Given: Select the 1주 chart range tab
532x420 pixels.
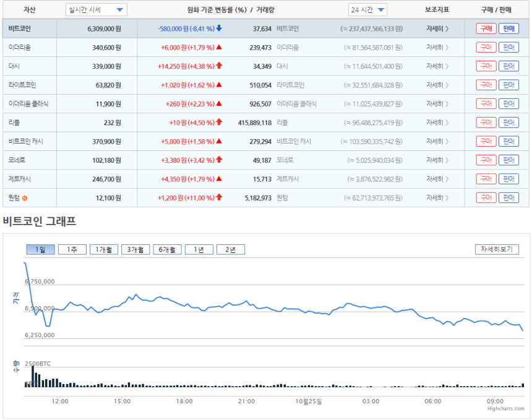Looking at the screenshot, I should tap(72, 250).
